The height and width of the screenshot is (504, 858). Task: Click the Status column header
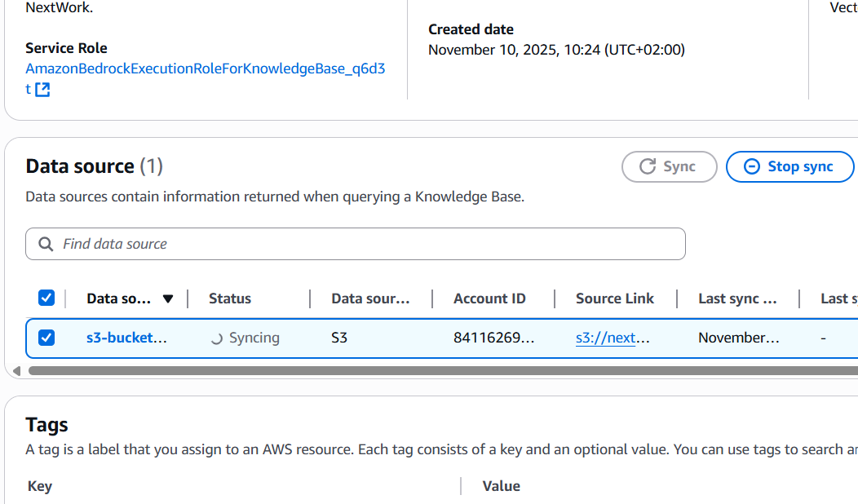[230, 298]
